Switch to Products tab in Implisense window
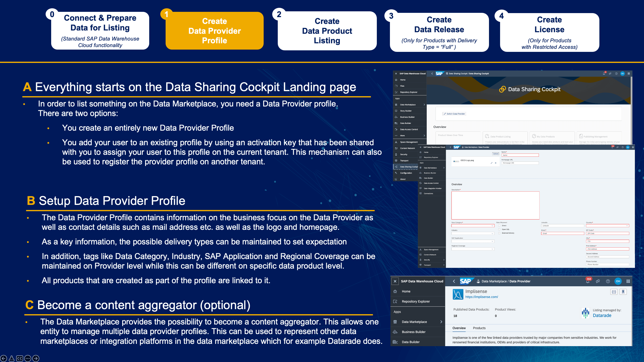Image resolution: width=644 pixels, height=362 pixels. pos(479,328)
